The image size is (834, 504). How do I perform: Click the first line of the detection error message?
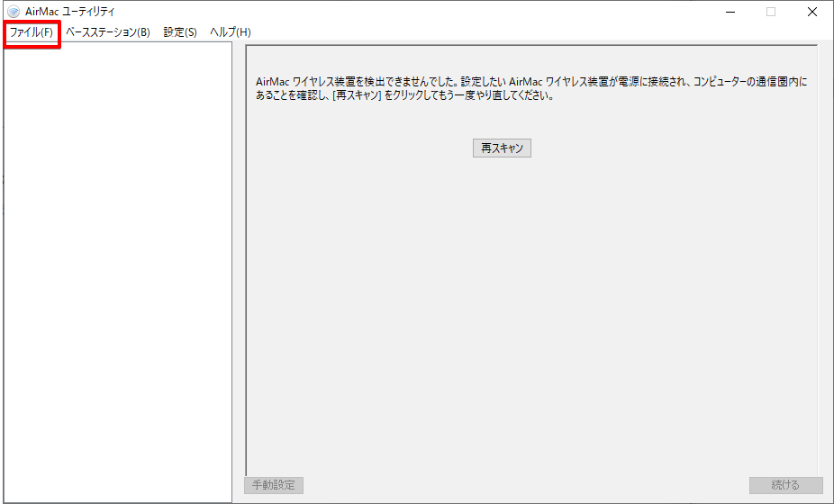(531, 82)
